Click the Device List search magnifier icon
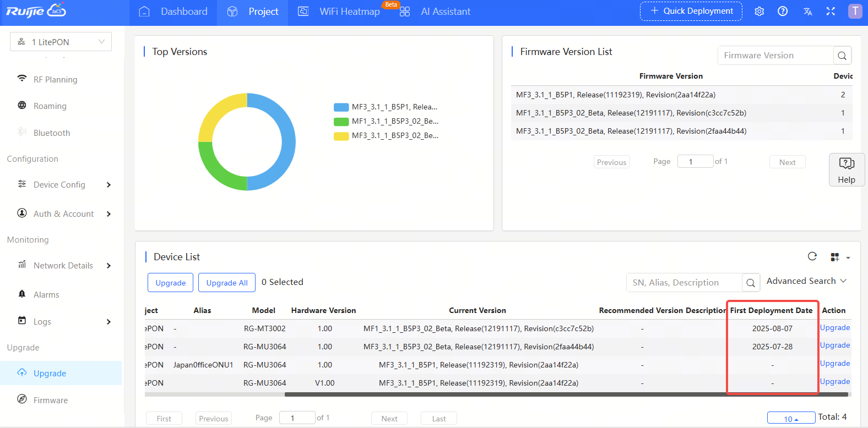Viewport: 868px width, 428px height. pos(750,283)
